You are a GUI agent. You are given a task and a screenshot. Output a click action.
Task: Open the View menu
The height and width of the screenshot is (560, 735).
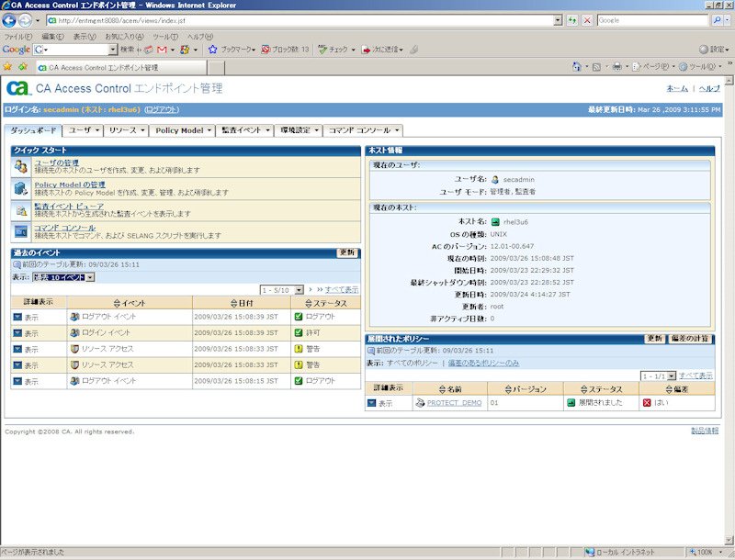[x=85, y=37]
